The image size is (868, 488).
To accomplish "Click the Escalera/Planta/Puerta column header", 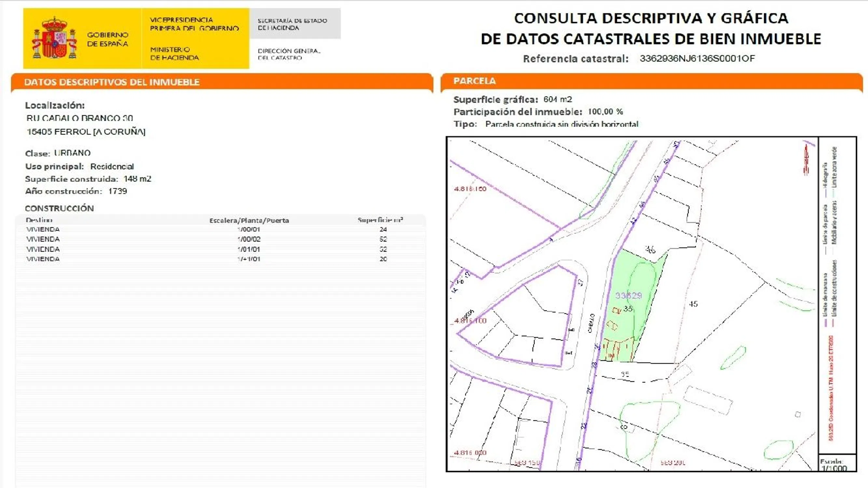I will tap(249, 220).
